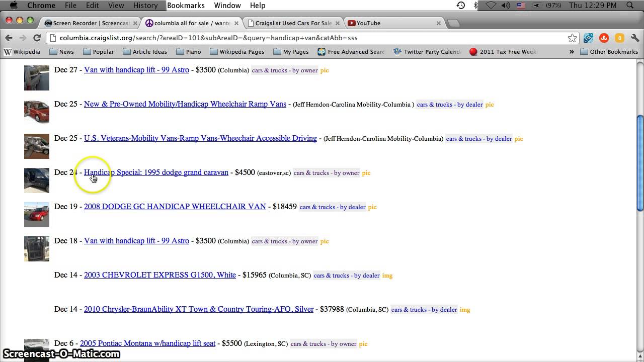Open a new tab button
The image size is (644, 362).
coord(453,23)
